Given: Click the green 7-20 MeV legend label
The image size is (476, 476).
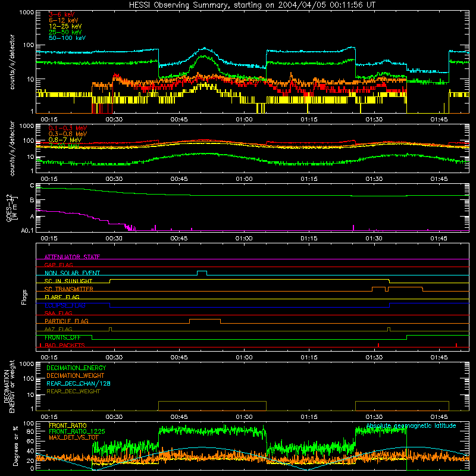Looking at the screenshot, I should 64,146.
